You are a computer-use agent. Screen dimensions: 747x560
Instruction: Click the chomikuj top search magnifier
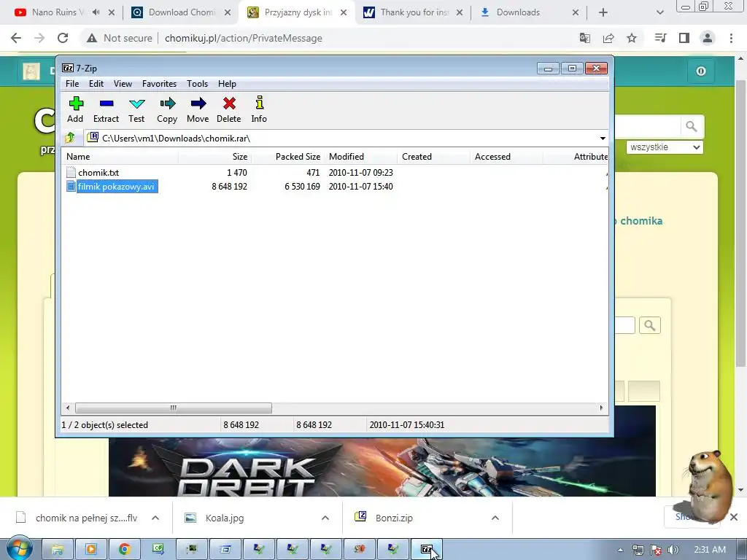pos(692,127)
